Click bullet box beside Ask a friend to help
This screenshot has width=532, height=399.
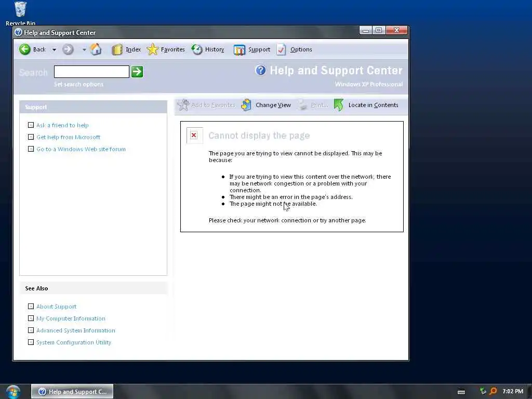tap(31, 125)
